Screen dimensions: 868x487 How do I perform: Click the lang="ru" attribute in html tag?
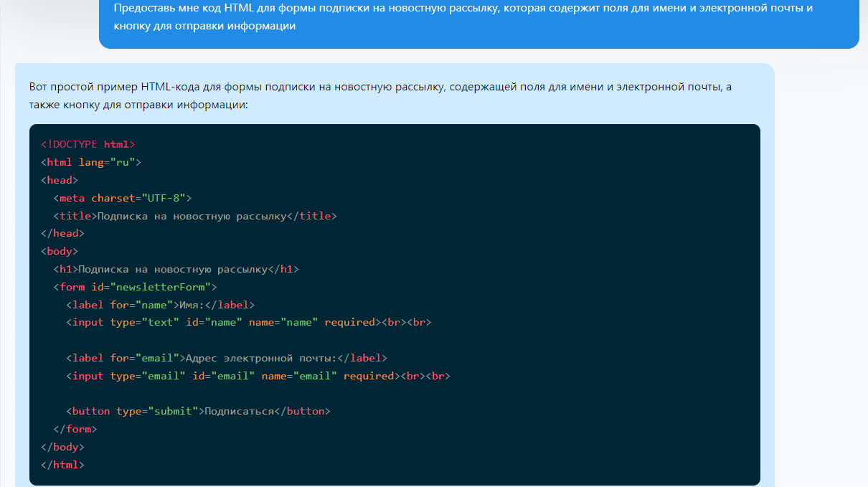pos(106,162)
